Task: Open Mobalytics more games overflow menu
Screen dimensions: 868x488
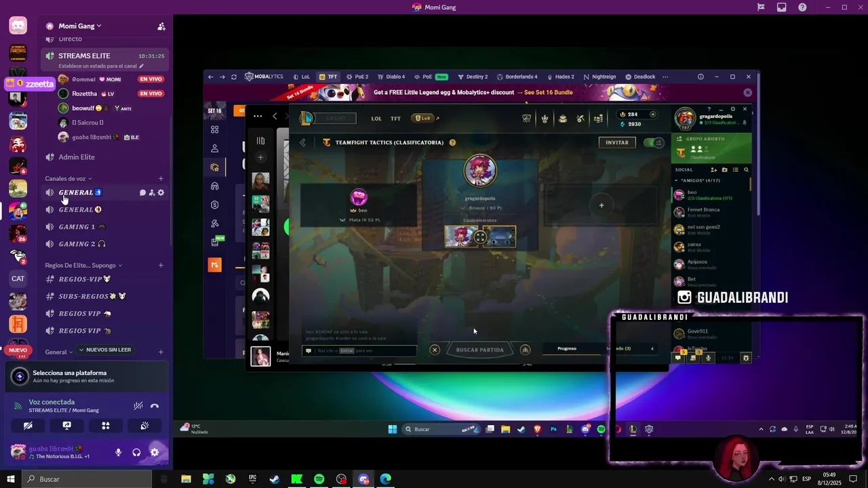Action: (665, 77)
